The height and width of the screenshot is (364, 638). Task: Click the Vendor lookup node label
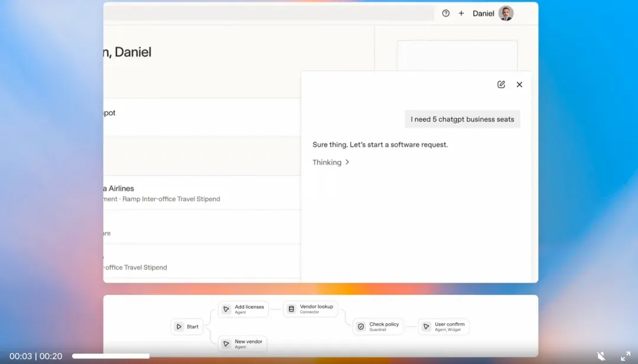[x=317, y=307]
